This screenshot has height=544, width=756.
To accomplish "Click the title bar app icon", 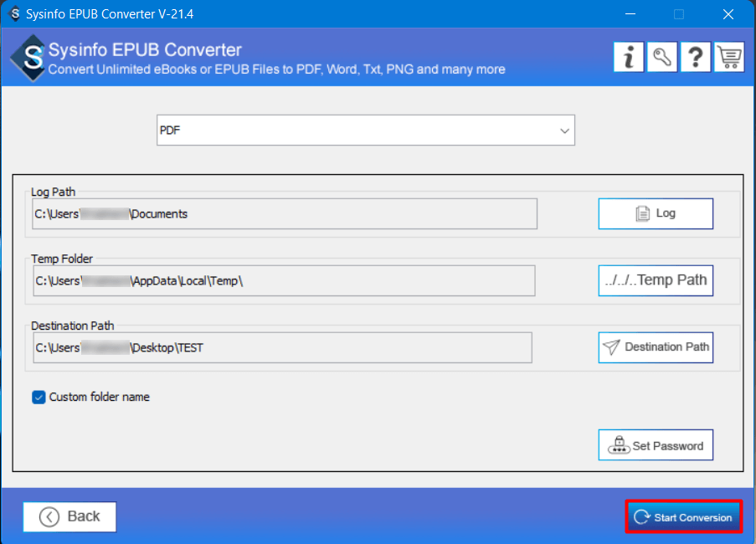I will [15, 13].
